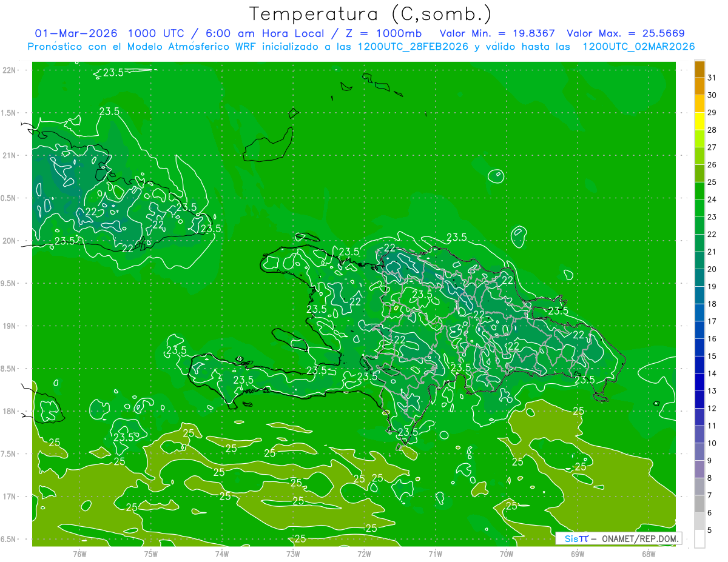The width and height of the screenshot is (728, 562).
Task: Click the legend swatch between 26 and 25
Action: click(699, 174)
